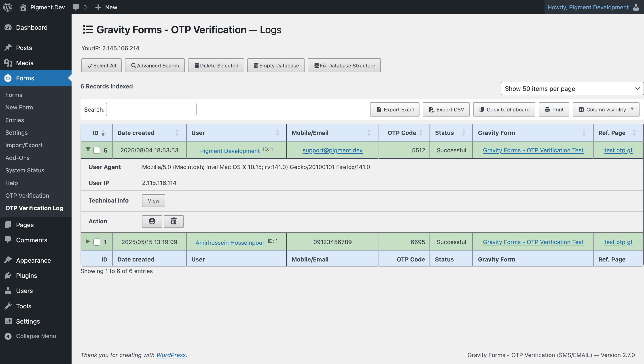Image resolution: width=644 pixels, height=364 pixels.
Task: Click the Settings sliders icon in sidebar
Action: pyautogui.click(x=8, y=321)
